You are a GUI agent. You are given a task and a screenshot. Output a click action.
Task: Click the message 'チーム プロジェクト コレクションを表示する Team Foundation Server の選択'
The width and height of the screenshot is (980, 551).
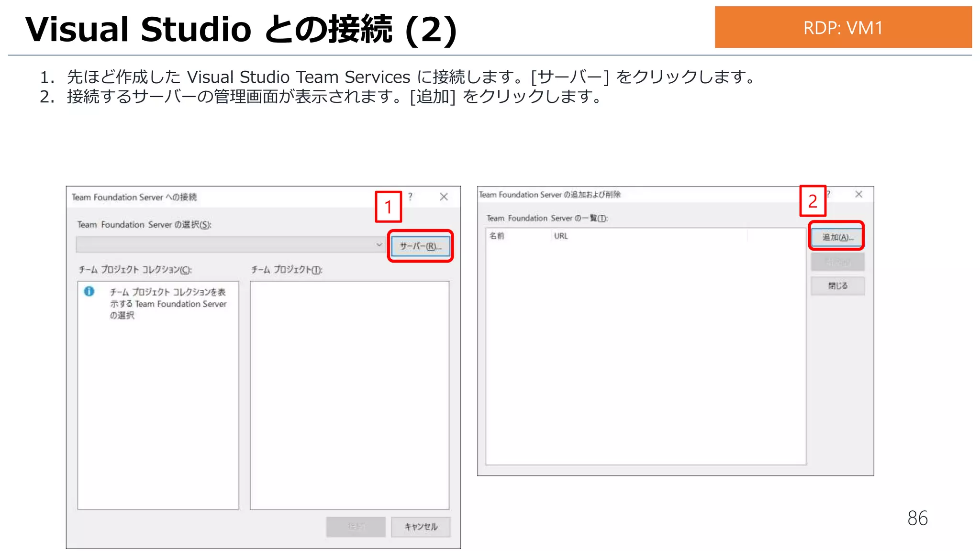168,303
